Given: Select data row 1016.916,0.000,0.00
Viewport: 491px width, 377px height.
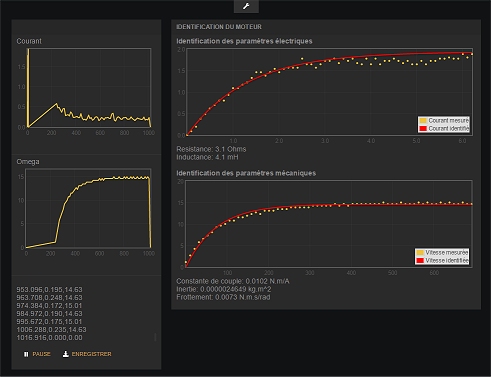Looking at the screenshot, I should 49,337.
